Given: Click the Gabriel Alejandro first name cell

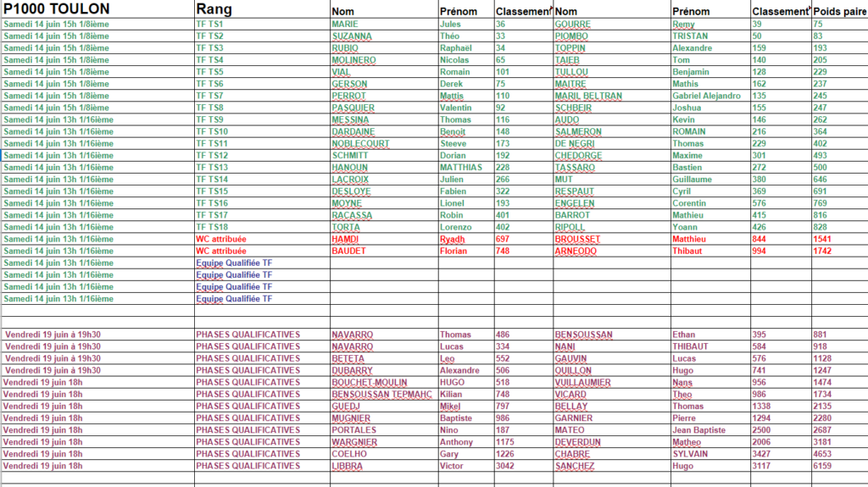Looking at the screenshot, I should (711, 96).
